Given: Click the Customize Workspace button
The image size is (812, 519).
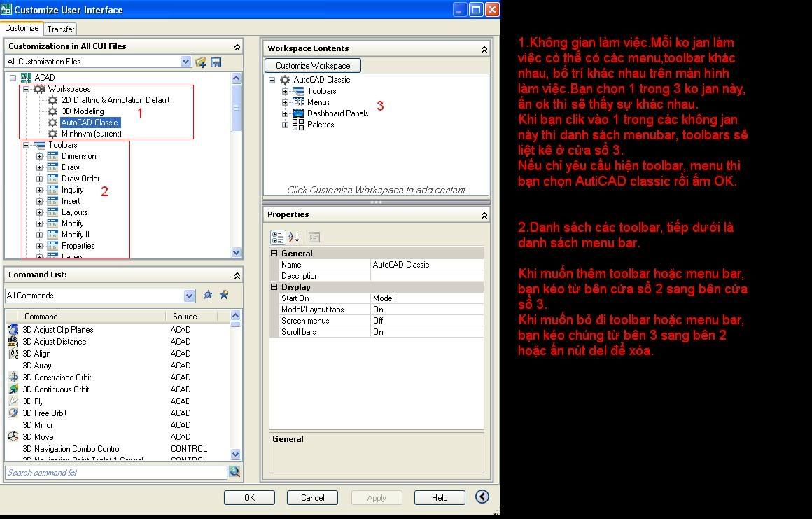Looking at the screenshot, I should point(313,66).
